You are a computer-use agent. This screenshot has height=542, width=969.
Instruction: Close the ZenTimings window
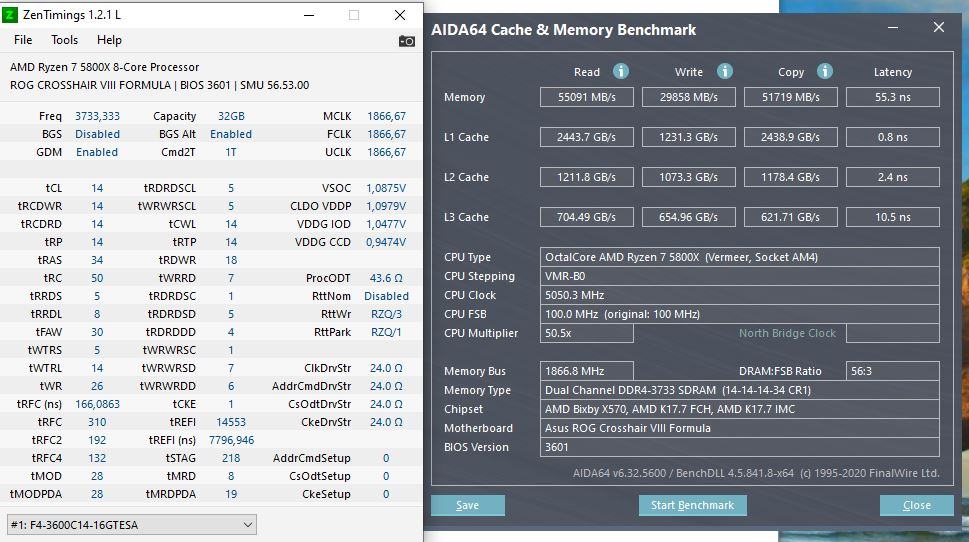click(x=400, y=15)
